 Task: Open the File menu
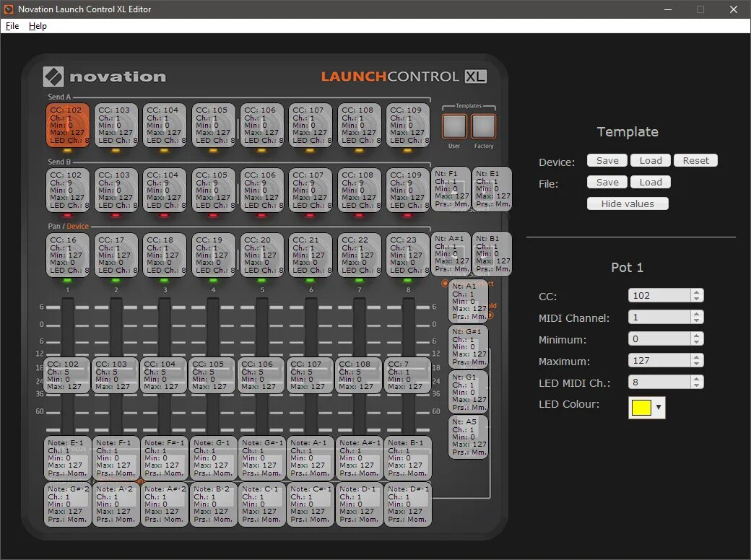[x=12, y=26]
